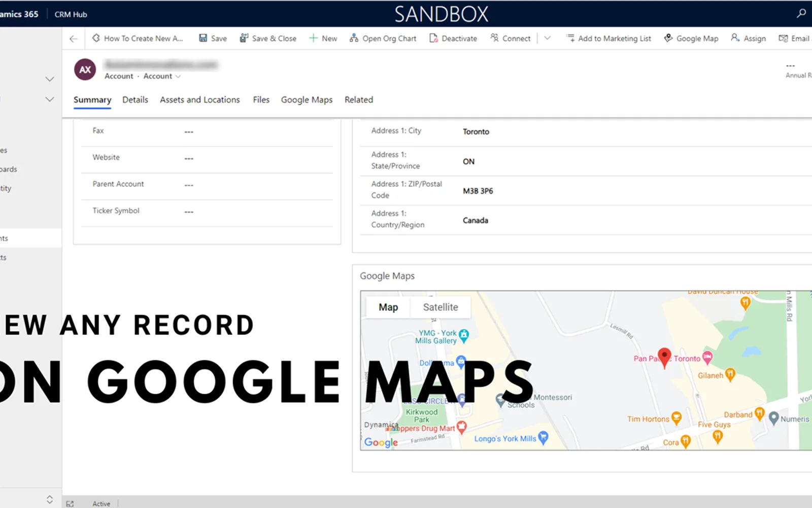Click the expand form icon in status bar
812x508 pixels.
(x=70, y=503)
